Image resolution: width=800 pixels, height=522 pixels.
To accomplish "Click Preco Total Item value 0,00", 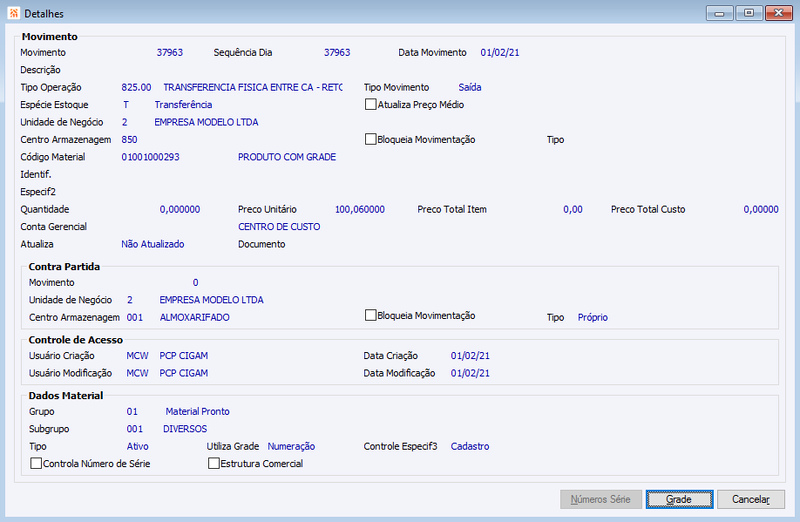I will pyautogui.click(x=572, y=209).
